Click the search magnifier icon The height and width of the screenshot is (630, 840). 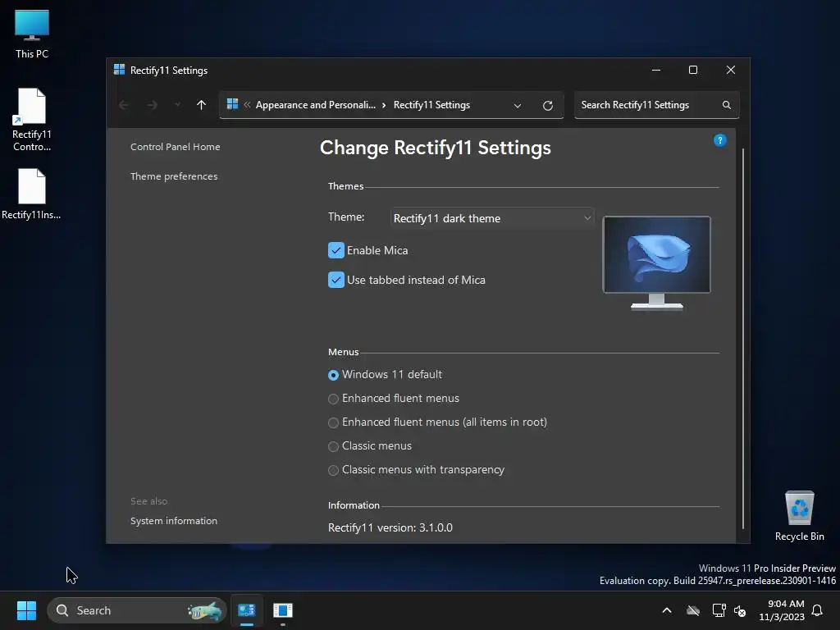[x=727, y=105]
